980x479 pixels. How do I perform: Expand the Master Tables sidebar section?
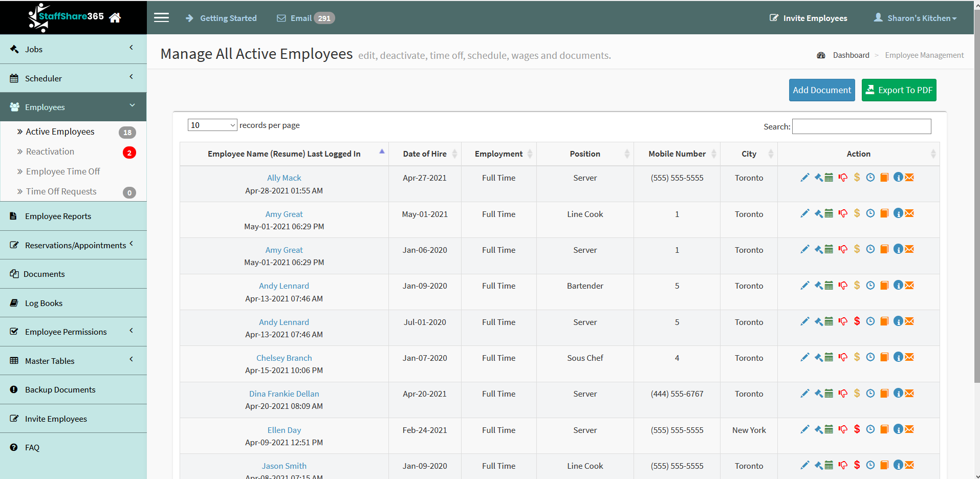(x=73, y=361)
